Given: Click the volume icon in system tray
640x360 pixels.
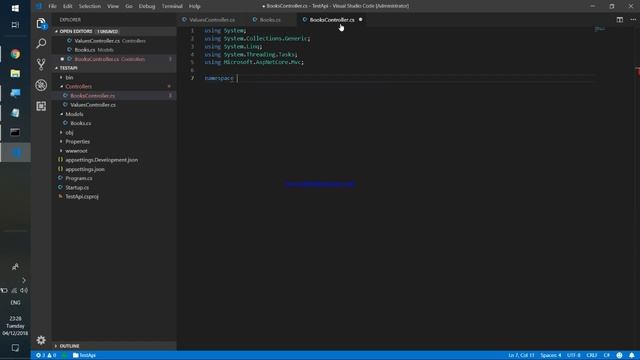Looking at the screenshot, I should [24, 291].
